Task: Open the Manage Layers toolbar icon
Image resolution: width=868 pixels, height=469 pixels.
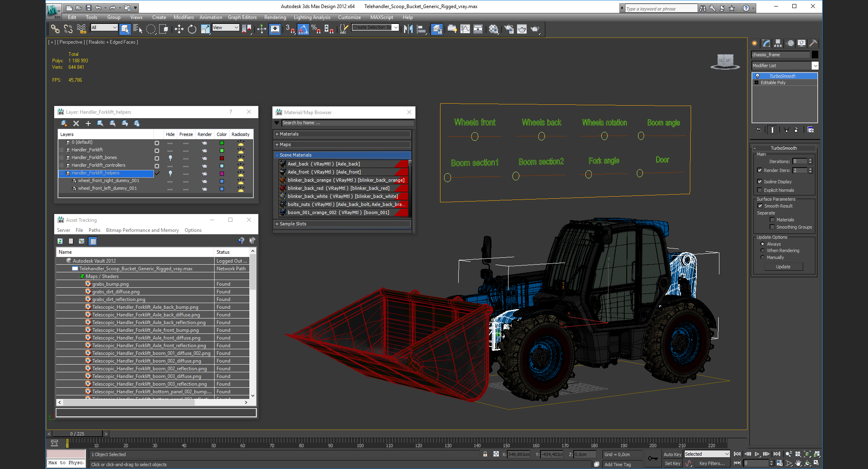Action: coord(437,29)
